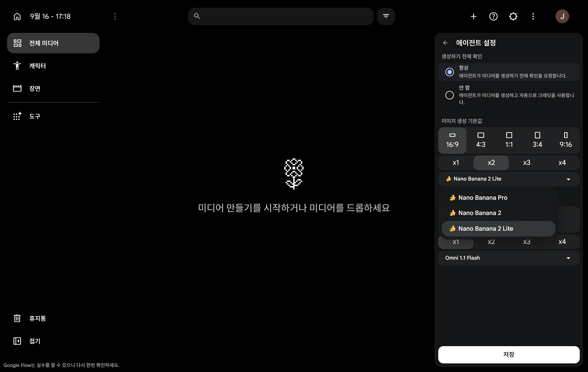Set image count to x3
The height and width of the screenshot is (372, 588).
[526, 163]
